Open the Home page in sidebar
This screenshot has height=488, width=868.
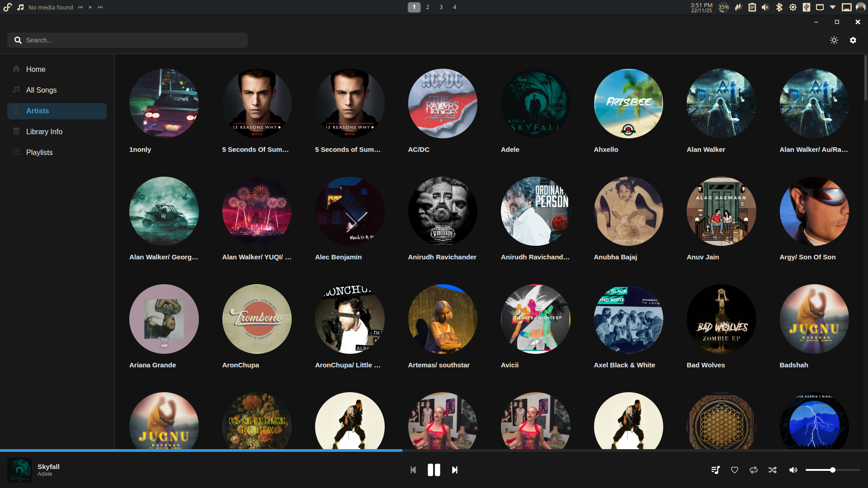point(36,69)
